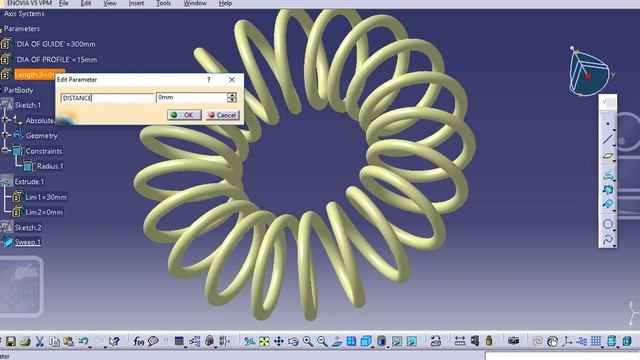Click the Fly mode icon
The width and height of the screenshot is (640, 360).
[x=249, y=341]
